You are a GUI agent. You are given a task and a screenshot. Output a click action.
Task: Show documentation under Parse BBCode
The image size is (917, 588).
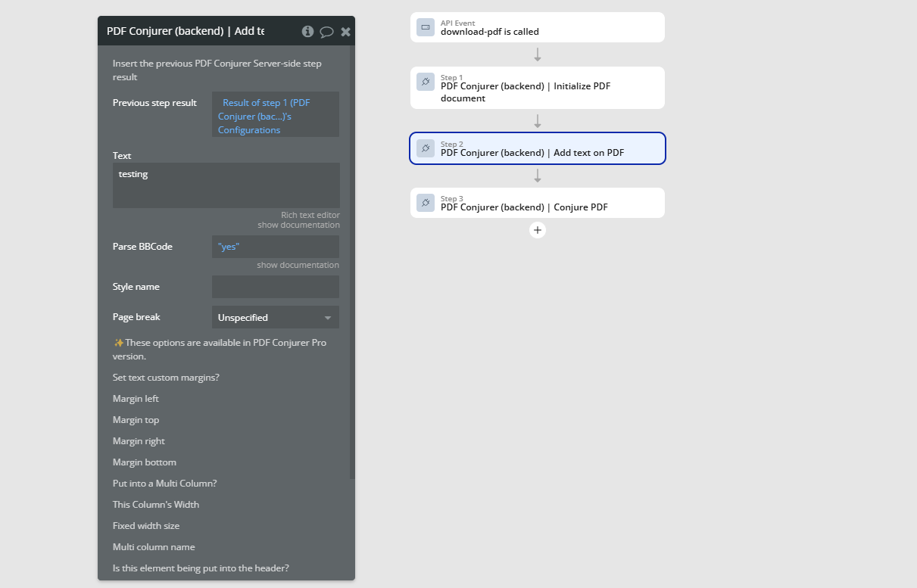click(x=298, y=265)
